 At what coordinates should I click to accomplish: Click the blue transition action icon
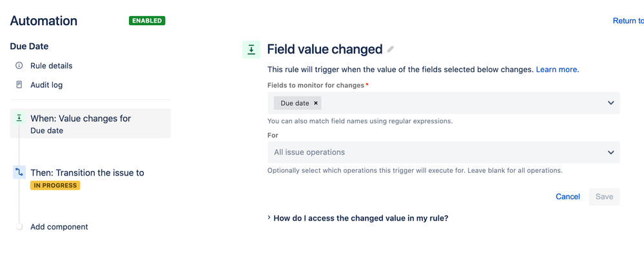pos(19,173)
